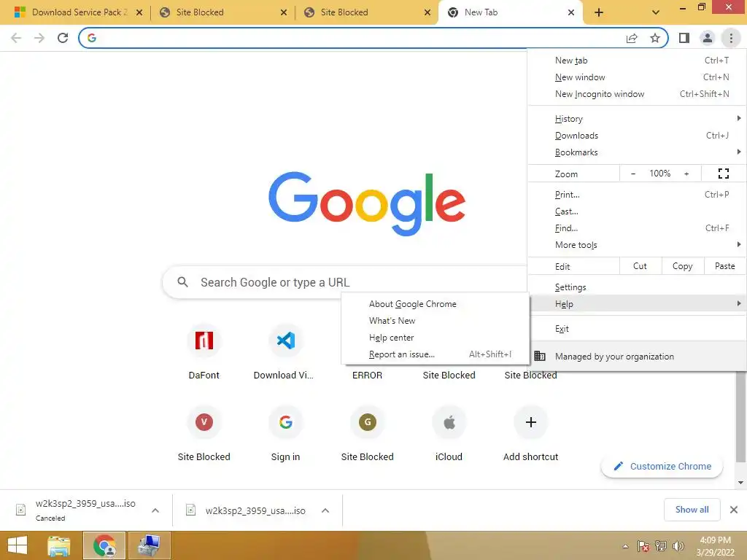Viewport: 747px width, 560px height.
Task: Click the three-dot Chrome menu icon
Action: (731, 38)
